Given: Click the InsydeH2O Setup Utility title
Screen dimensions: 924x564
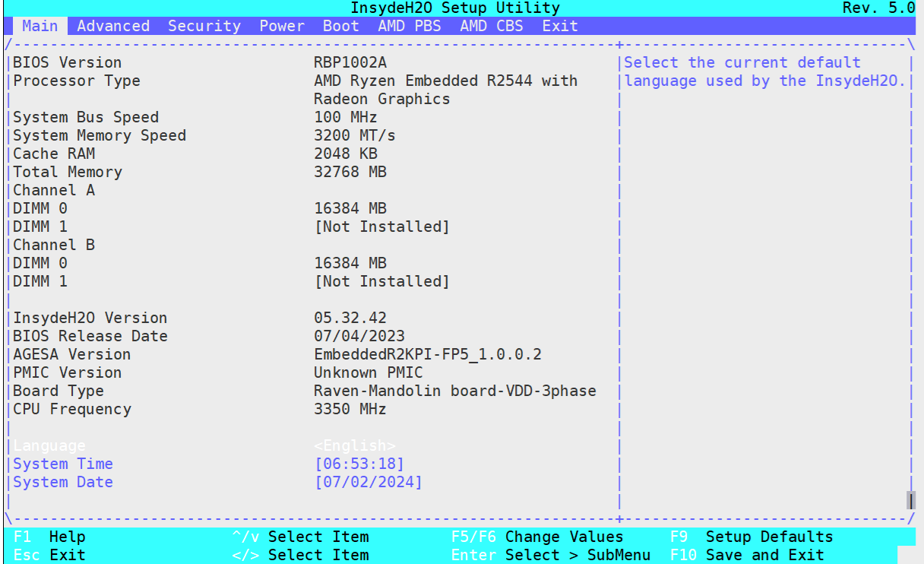Looking at the screenshot, I should (x=455, y=8).
